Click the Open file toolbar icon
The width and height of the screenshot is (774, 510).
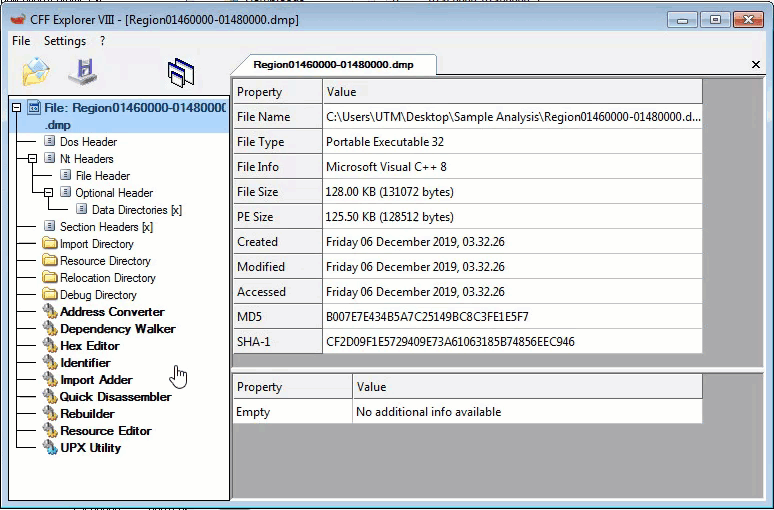[x=36, y=72]
